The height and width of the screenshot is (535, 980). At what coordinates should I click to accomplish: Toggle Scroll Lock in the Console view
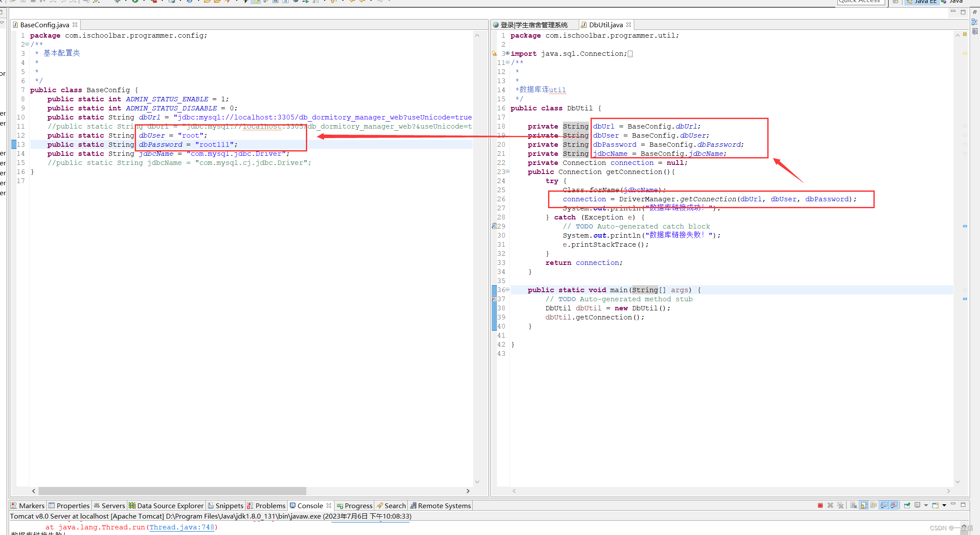point(863,505)
